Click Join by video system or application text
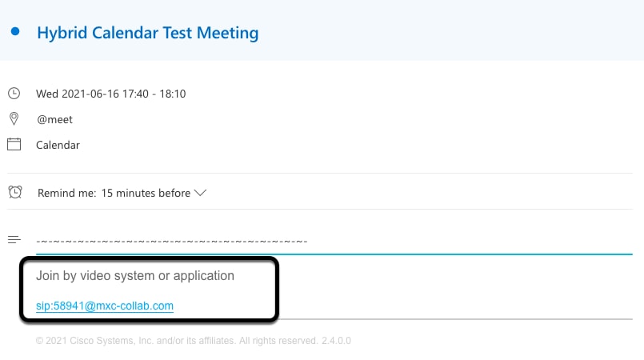The height and width of the screenshot is (360, 644). tap(135, 275)
